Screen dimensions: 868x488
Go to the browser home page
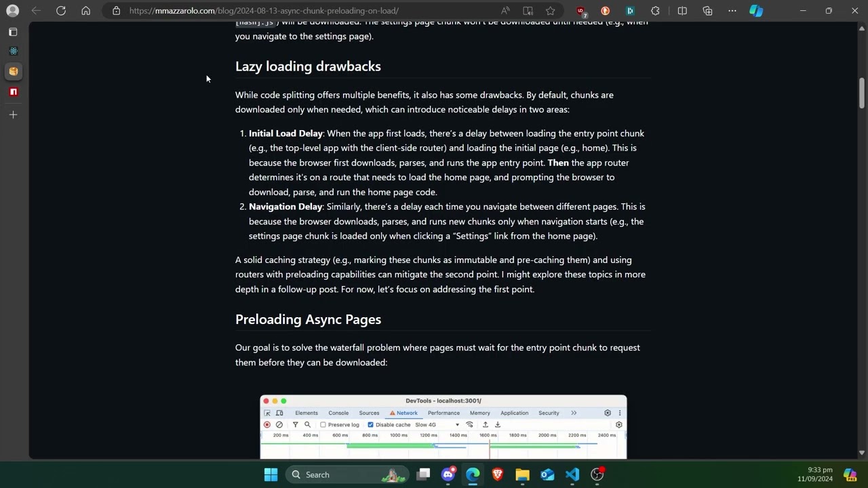coord(85,11)
